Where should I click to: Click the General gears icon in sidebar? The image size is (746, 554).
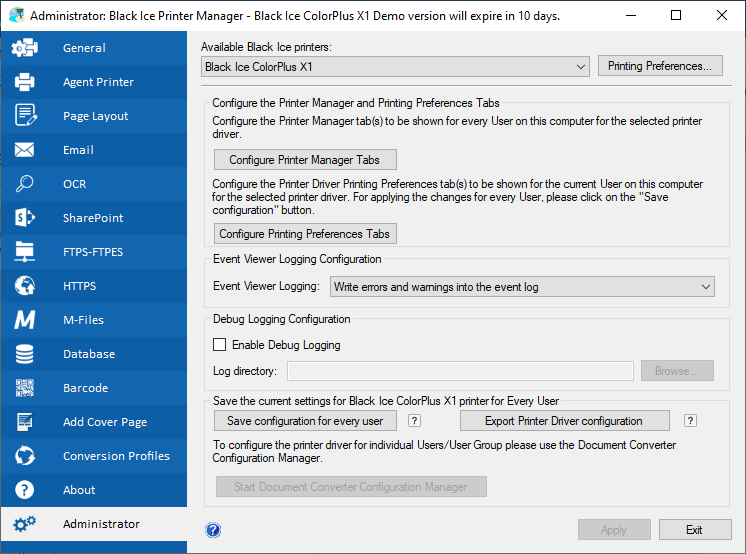[25, 48]
